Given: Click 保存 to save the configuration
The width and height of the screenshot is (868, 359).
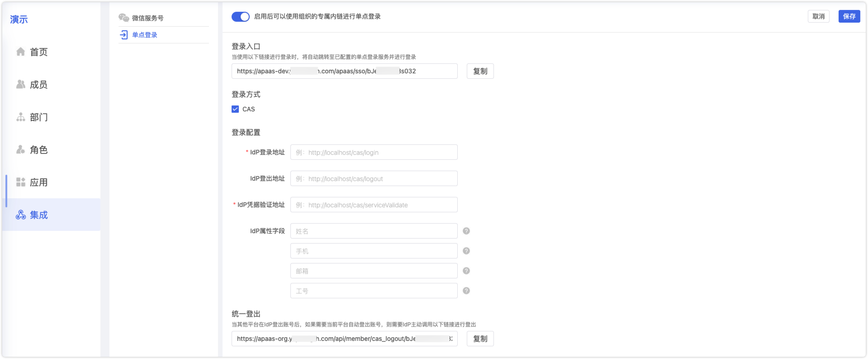Looking at the screenshot, I should coord(849,16).
